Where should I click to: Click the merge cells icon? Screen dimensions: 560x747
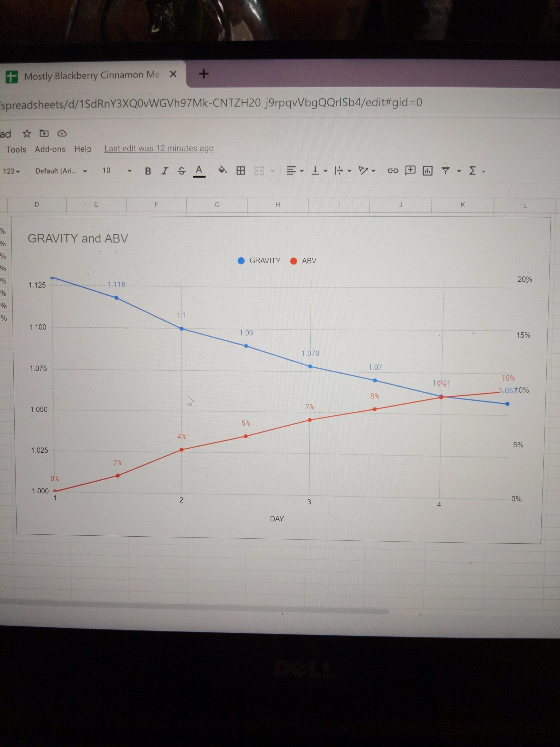coord(259,171)
